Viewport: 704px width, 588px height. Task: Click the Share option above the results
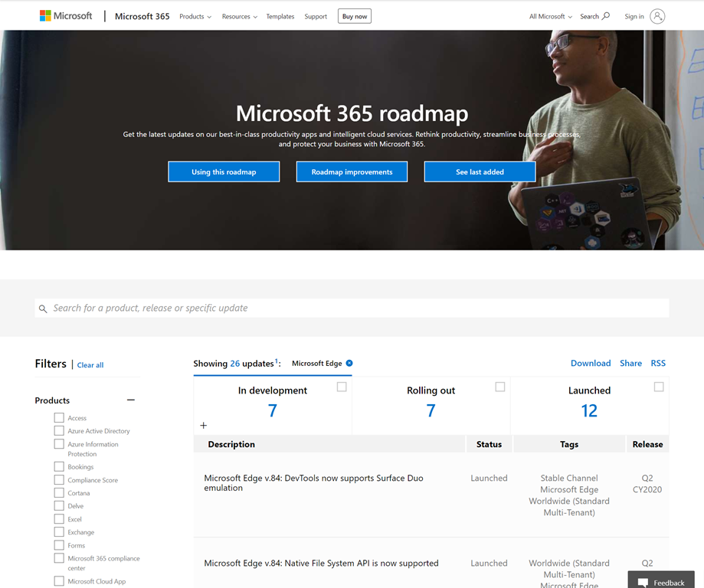[630, 363]
